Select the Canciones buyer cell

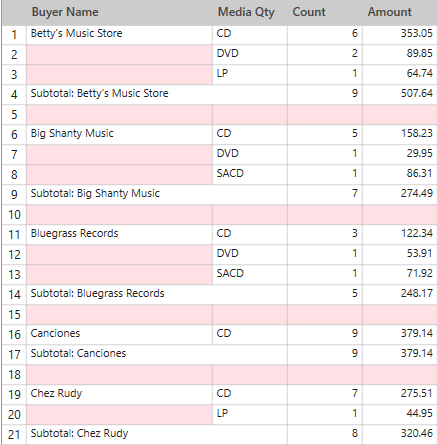point(119,335)
